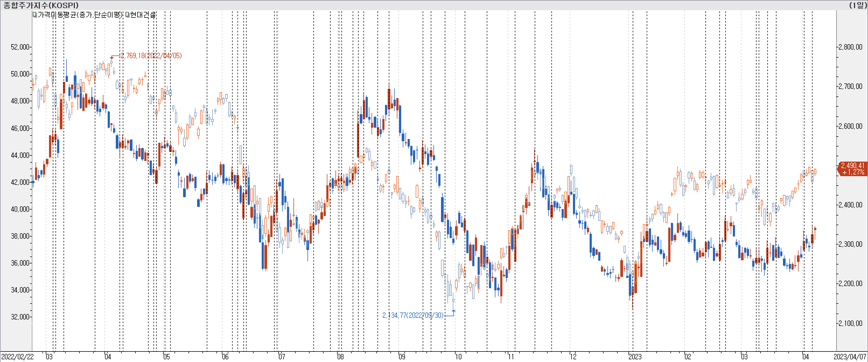The image size is (868, 362).
Task: Toggle the 현대건설 legend box
Action: 127,15
